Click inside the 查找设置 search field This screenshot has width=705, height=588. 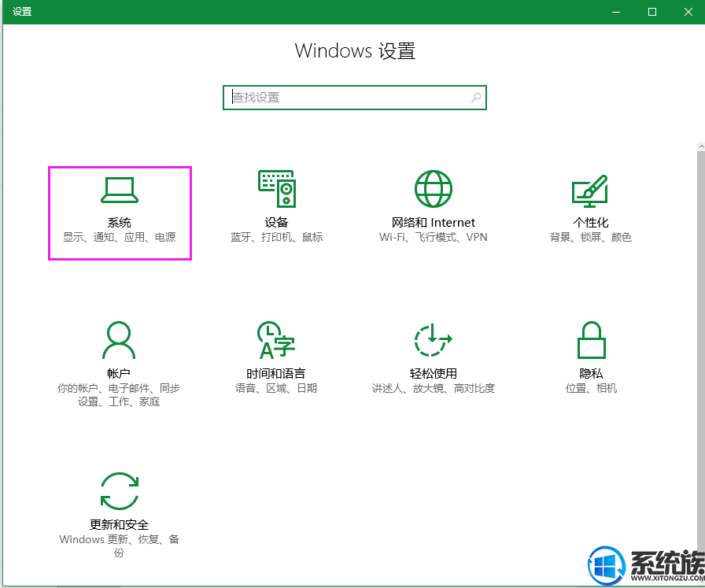tap(355, 97)
